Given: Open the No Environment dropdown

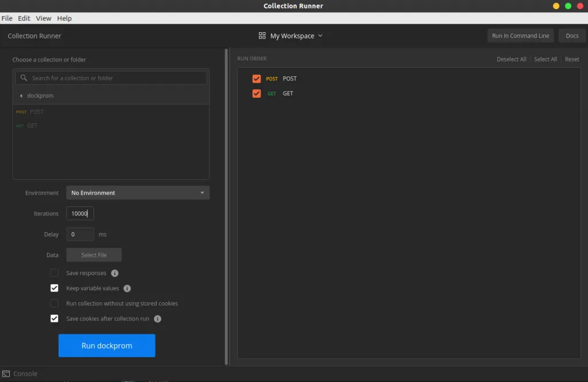Looking at the screenshot, I should (138, 193).
